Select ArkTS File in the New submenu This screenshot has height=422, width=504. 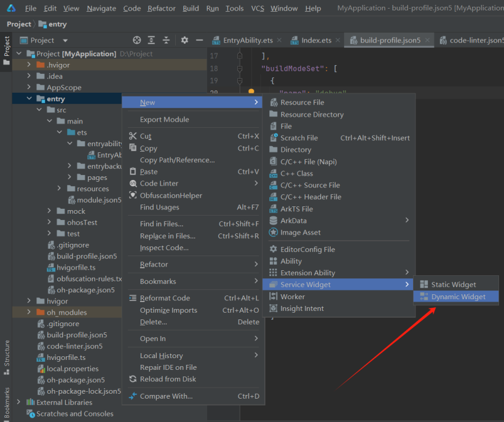coord(339,209)
